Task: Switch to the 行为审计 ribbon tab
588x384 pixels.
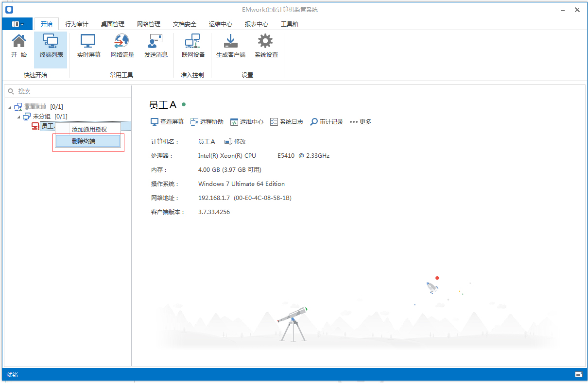Action: point(77,24)
